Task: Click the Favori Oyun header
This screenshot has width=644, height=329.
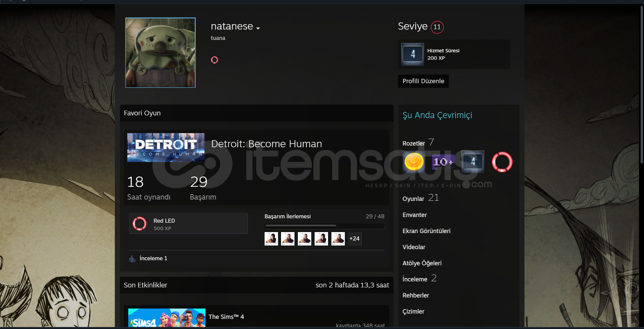Action: point(142,113)
